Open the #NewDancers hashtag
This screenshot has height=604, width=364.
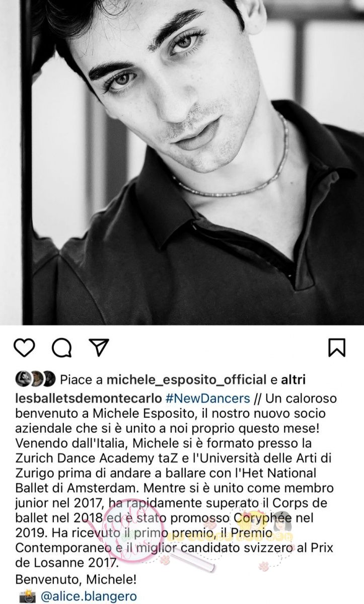pyautogui.click(x=208, y=398)
